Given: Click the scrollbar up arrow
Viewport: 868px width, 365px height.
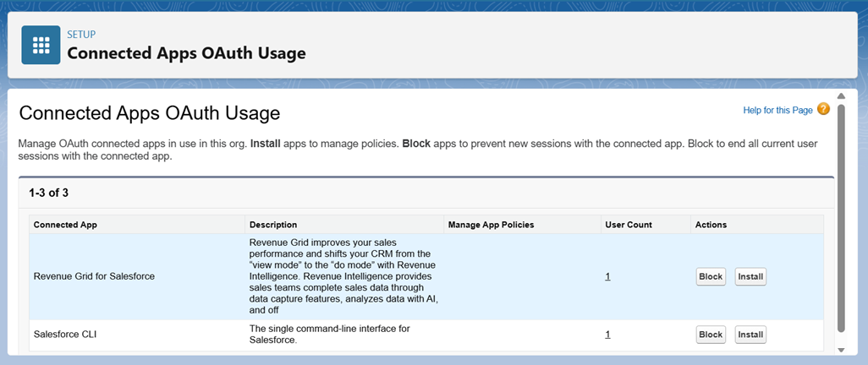Looking at the screenshot, I should pos(841,96).
